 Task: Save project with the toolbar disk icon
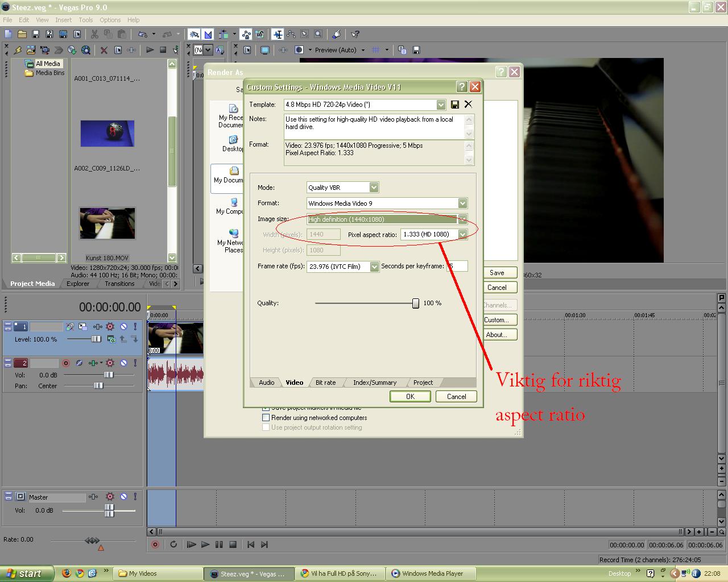point(36,34)
